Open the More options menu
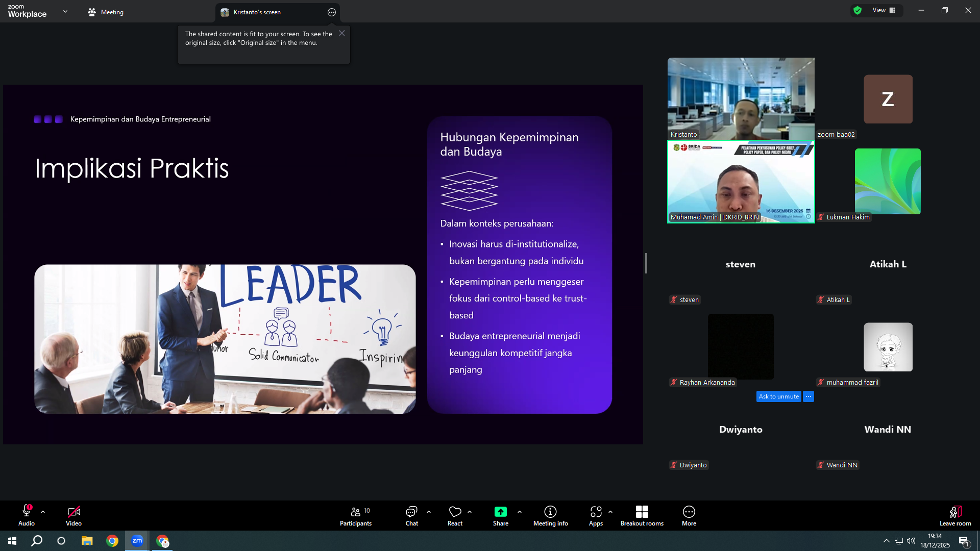The height and width of the screenshot is (551, 980). (x=689, y=515)
